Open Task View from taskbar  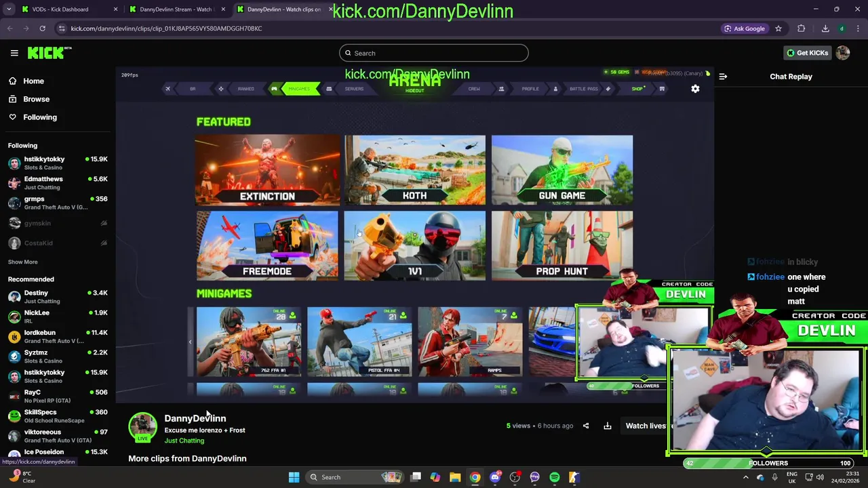tap(416, 477)
